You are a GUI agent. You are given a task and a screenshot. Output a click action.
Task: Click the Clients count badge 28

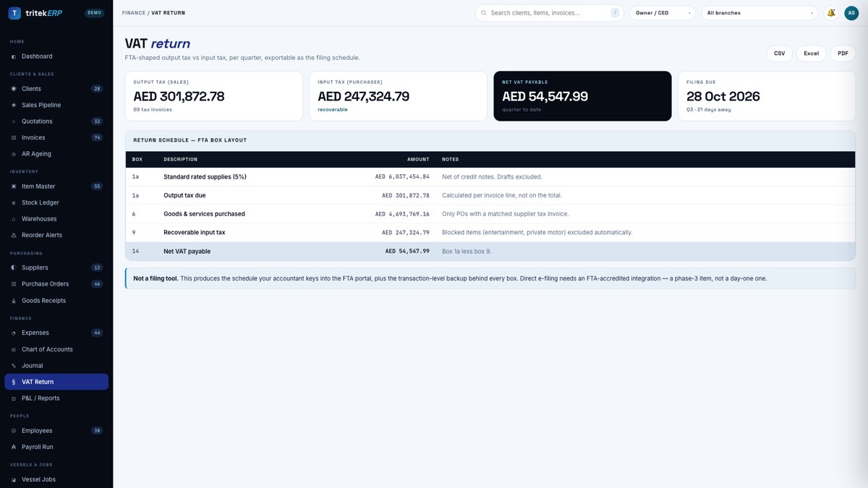point(97,89)
